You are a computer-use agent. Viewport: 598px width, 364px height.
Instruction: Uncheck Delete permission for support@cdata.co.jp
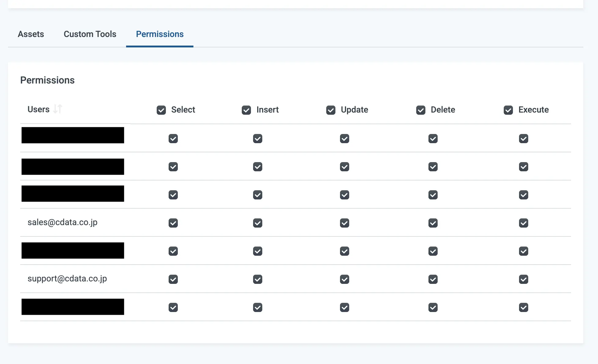433,279
